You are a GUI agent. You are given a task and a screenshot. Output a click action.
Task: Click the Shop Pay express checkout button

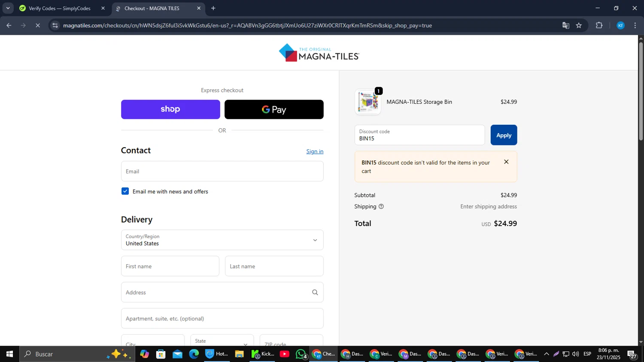[170, 109]
